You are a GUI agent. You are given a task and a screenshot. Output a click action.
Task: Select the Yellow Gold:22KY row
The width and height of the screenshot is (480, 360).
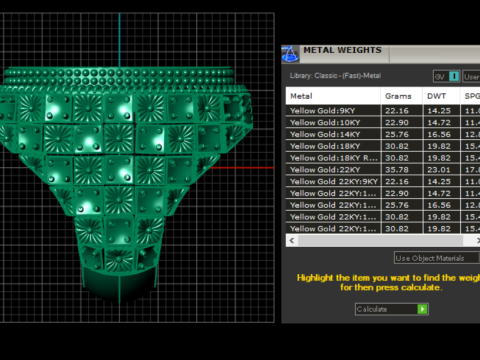tap(383, 170)
